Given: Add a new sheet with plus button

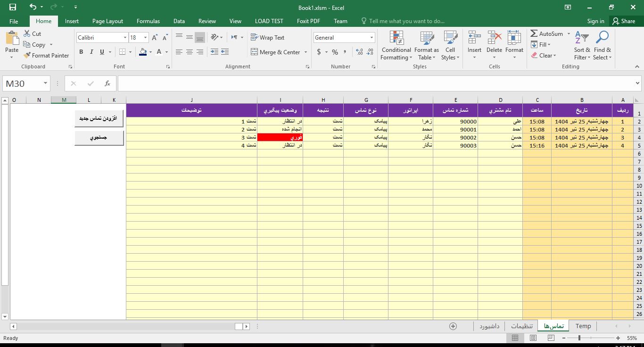Looking at the screenshot, I should [x=453, y=326].
